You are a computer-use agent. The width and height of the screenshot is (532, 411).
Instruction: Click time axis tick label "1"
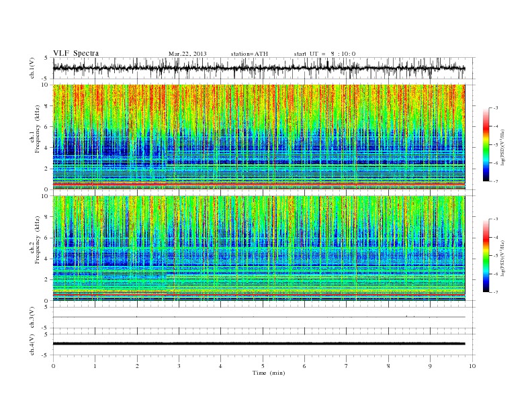point(95,366)
